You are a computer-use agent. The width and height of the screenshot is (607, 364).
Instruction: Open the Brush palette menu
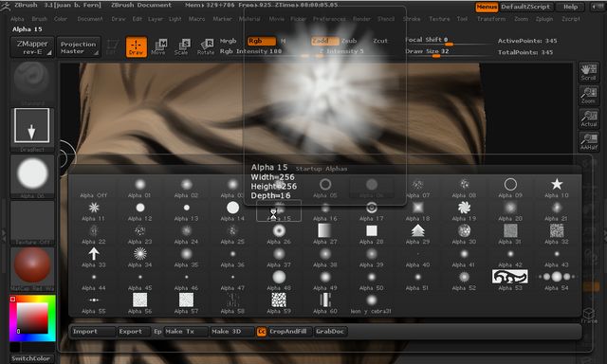coord(39,19)
